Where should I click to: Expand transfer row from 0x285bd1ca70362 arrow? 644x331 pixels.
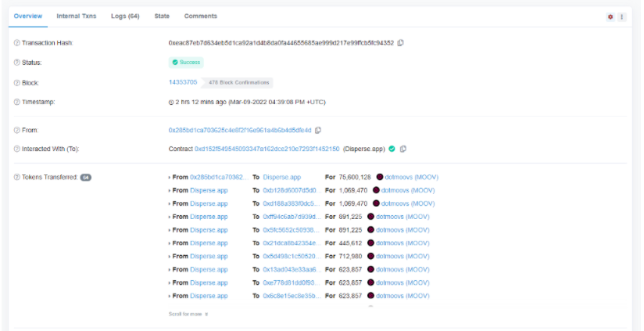click(170, 177)
